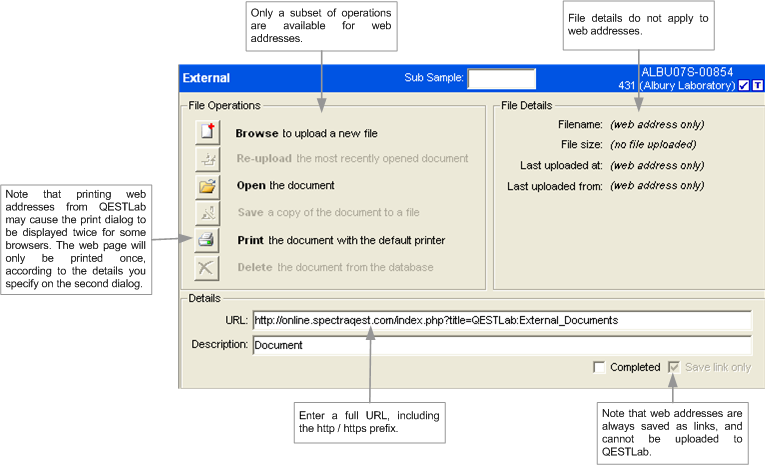Click the Open document folder icon
This screenshot has height=465, width=766.
[206, 185]
